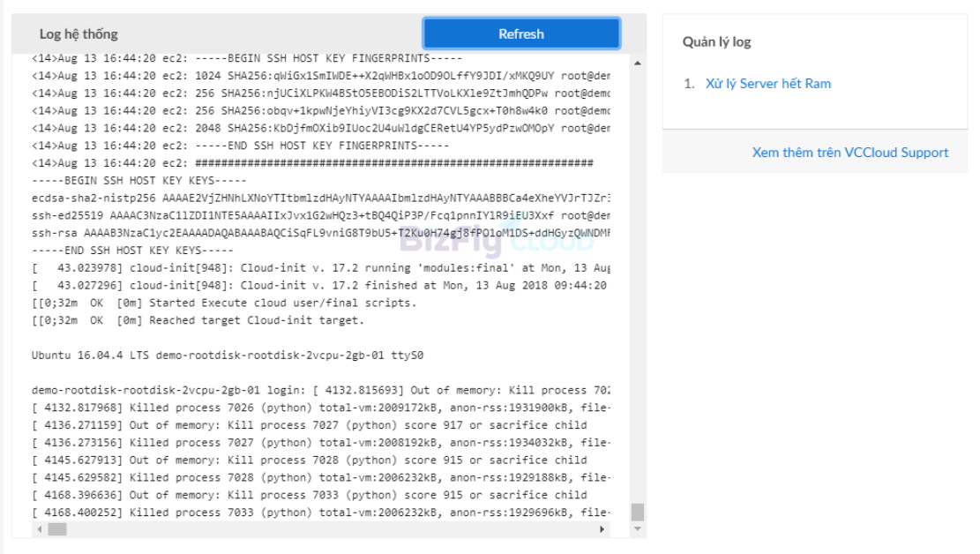Click the Refresh button
The height and width of the screenshot is (554, 980).
click(x=521, y=34)
